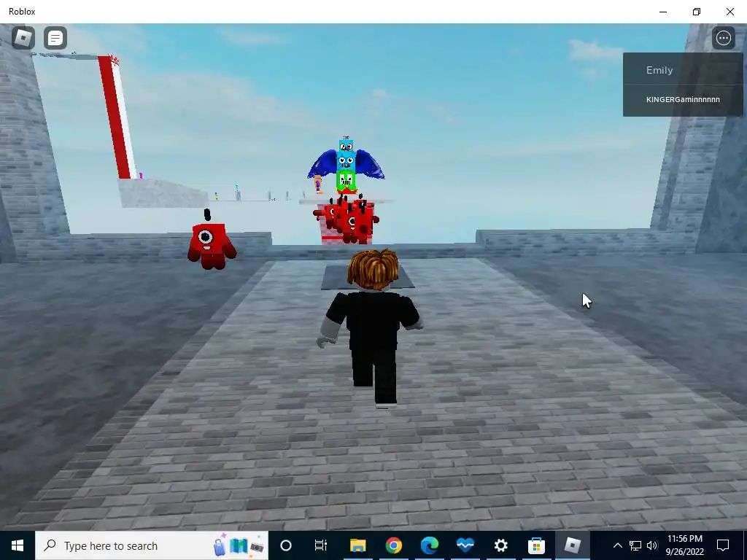This screenshot has width=747, height=560.
Task: Click the taskbar search box
Action: coord(152,545)
